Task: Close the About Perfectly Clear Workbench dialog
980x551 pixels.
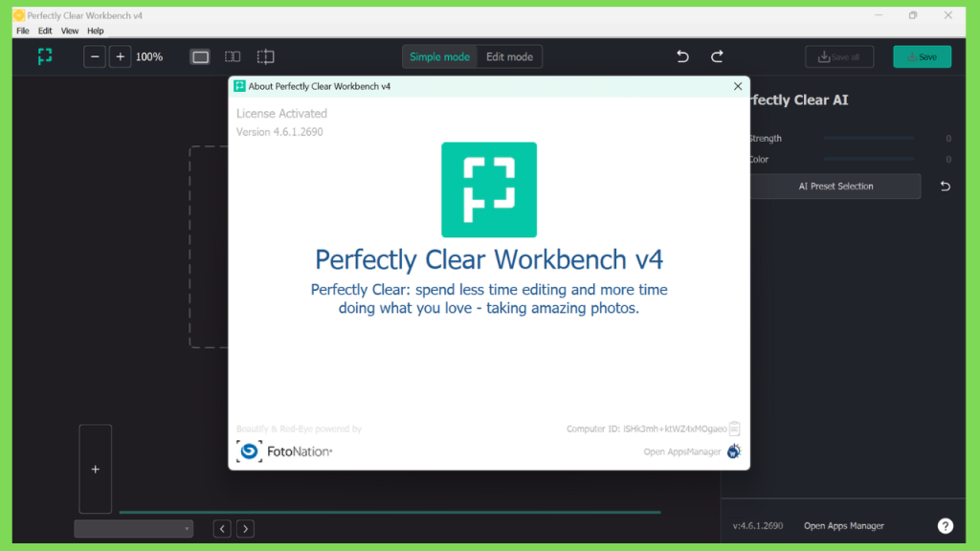Action: (x=738, y=86)
